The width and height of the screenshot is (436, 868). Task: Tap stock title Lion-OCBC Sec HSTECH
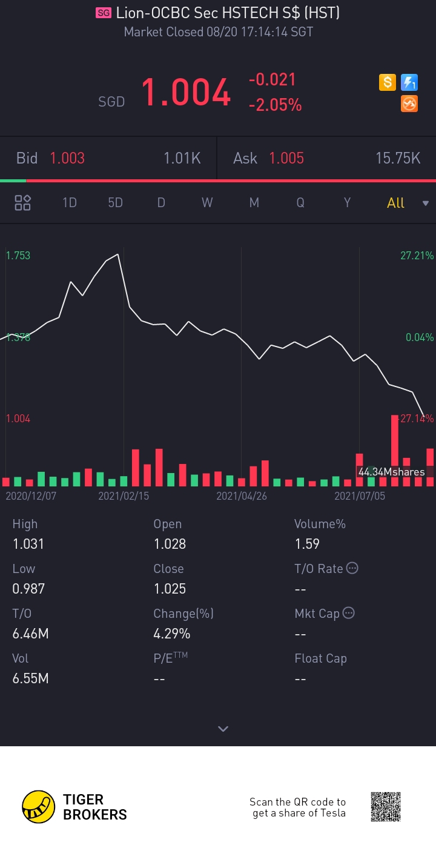tap(228, 13)
